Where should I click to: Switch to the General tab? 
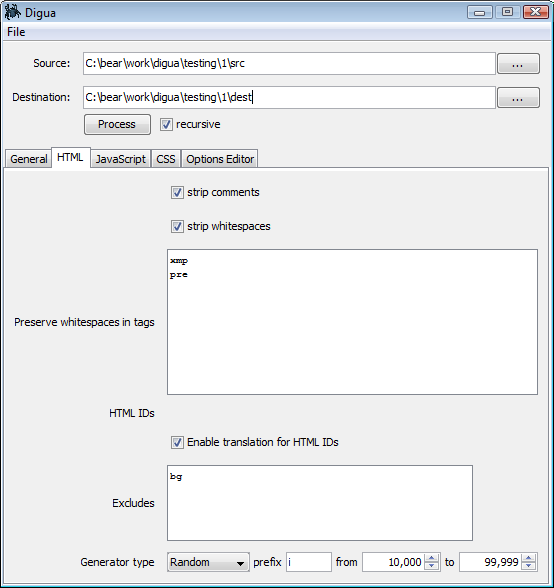29,159
